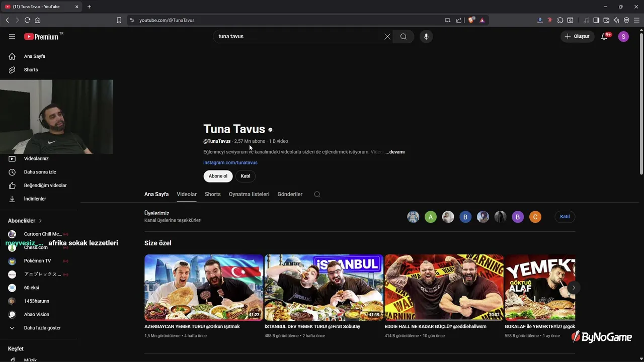Open Brave Leo AI sparkle icon
The height and width of the screenshot is (362, 644).
click(x=616, y=20)
